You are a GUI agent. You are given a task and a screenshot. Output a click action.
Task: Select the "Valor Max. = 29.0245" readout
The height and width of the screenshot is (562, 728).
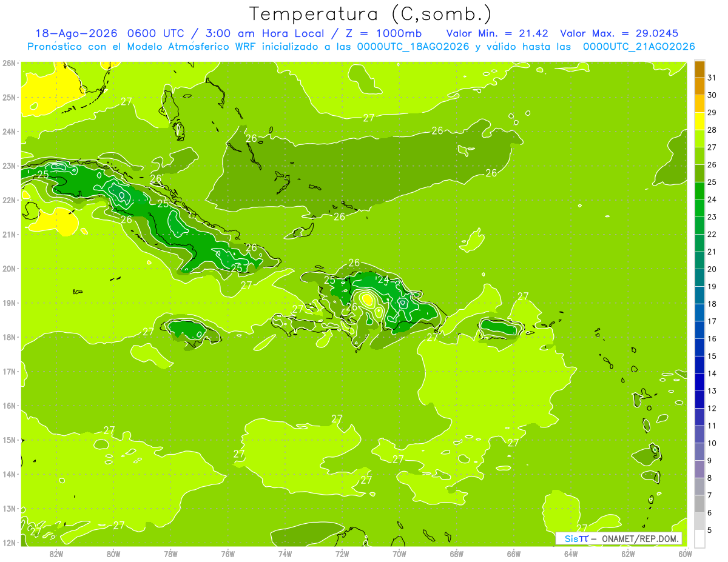click(619, 33)
